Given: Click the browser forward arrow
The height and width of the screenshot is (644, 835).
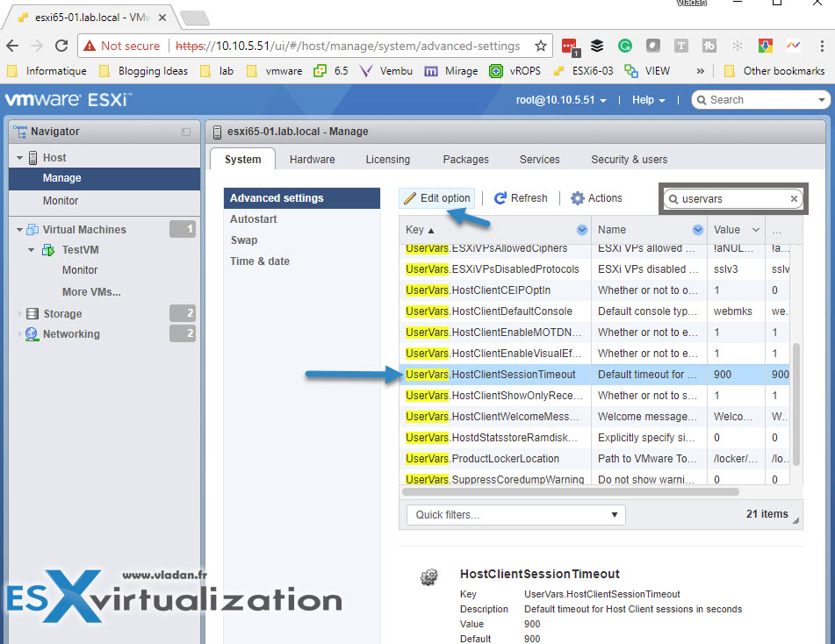Looking at the screenshot, I should 37,46.
